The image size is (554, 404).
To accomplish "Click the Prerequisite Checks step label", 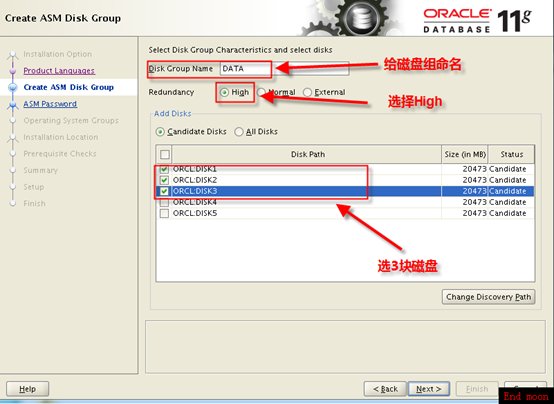I will (x=60, y=154).
